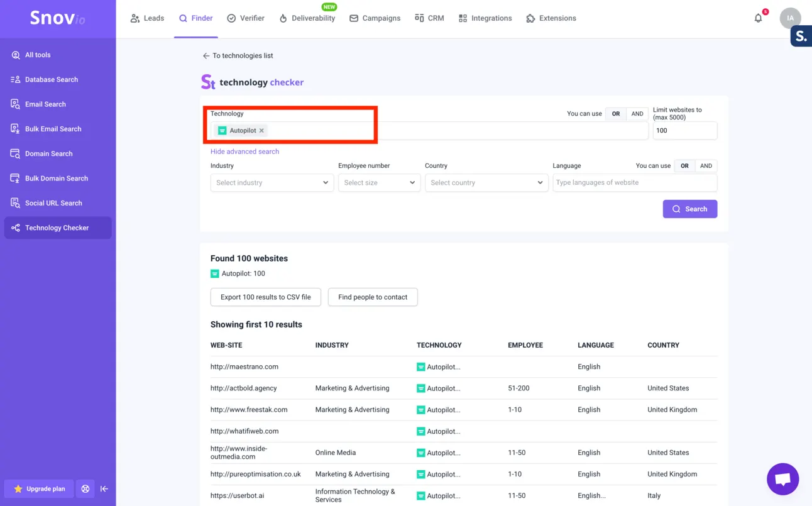Click the Autopilot icon in userbot.ai row
812x506 pixels.
pos(421,496)
